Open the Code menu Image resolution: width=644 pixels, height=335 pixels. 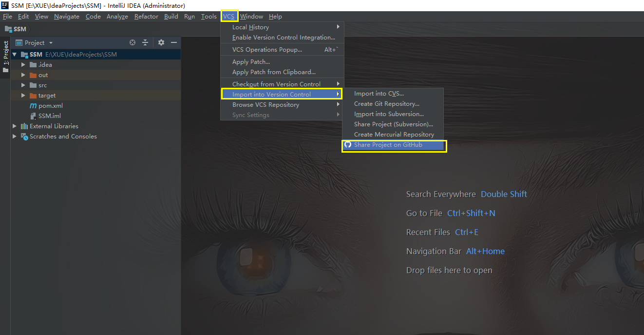pos(93,17)
